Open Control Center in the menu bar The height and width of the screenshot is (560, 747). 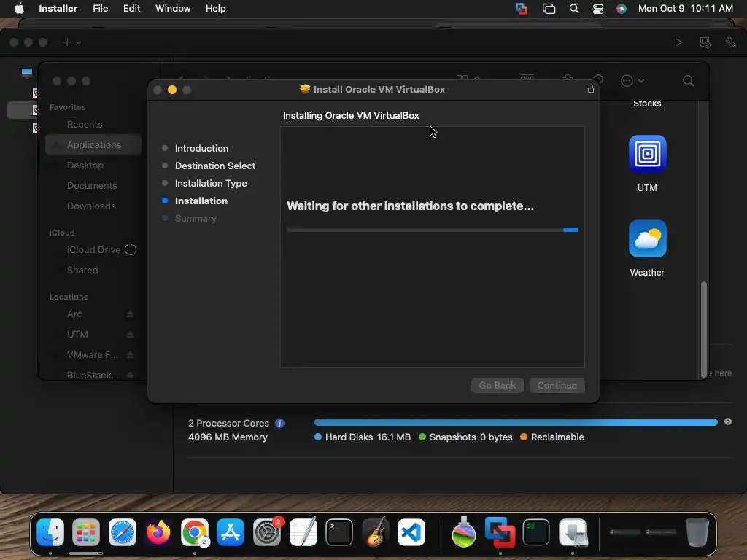coord(598,9)
